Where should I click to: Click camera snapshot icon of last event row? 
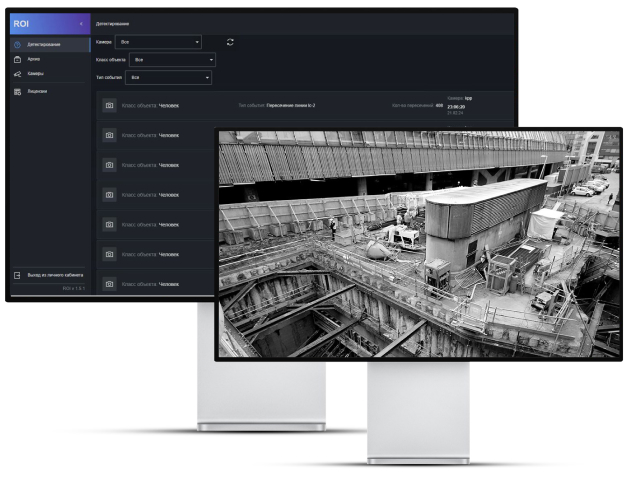109,284
